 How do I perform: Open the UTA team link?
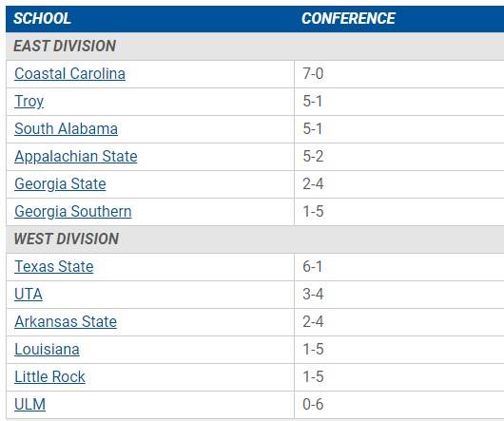click(29, 295)
